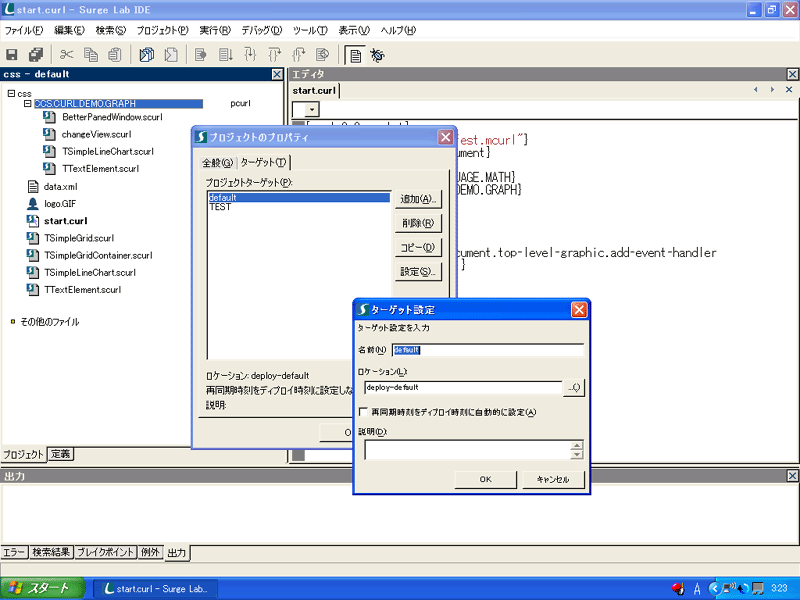The height and width of the screenshot is (600, 800).
Task: Open the 実行 menu
Action: (x=215, y=30)
